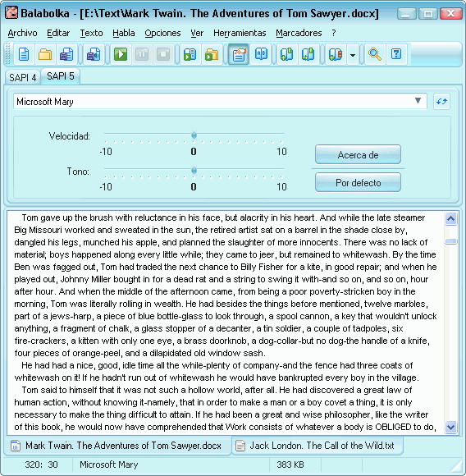The image size is (466, 476).
Task: Create a new document via toolbar icon
Action: pyautogui.click(x=24, y=55)
